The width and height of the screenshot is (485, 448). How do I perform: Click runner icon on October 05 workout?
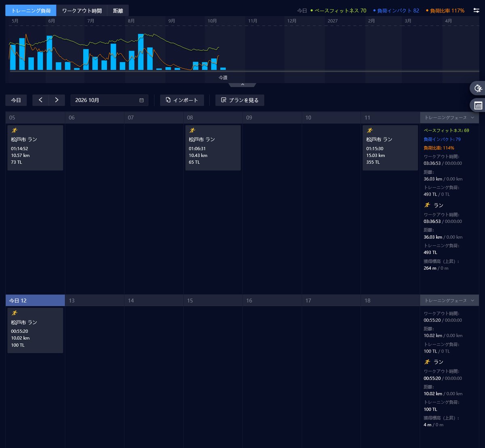(15, 130)
